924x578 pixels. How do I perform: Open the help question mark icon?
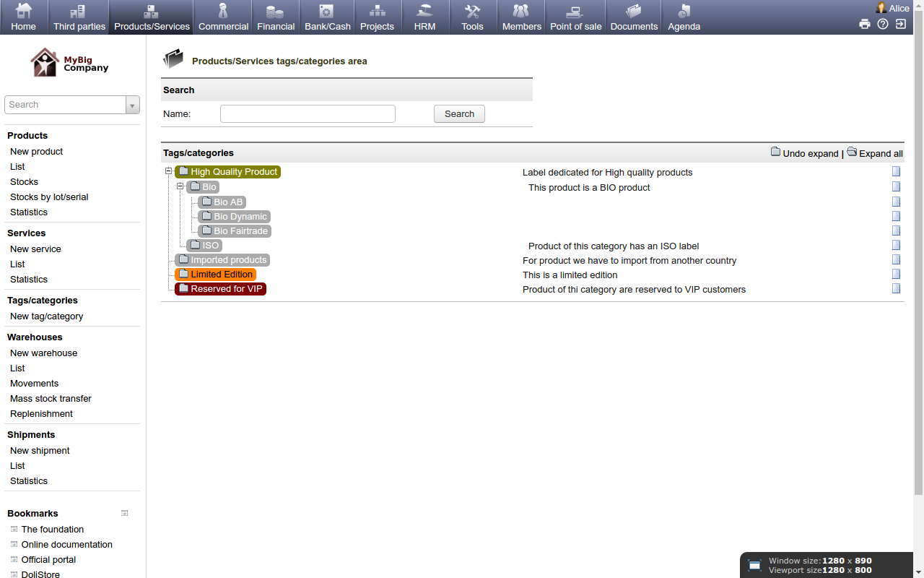883,24
